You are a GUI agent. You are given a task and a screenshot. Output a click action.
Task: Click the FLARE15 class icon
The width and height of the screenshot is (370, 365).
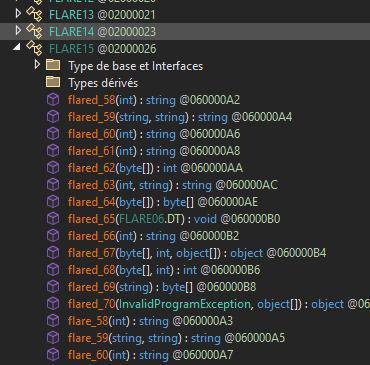pos(34,49)
